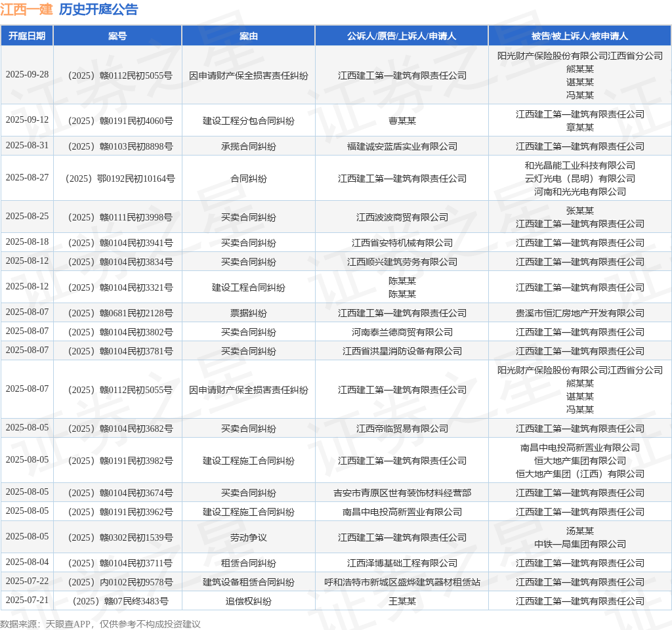This screenshot has height=630, width=672.
Task: Select case number (2025)赣0191民初4060号
Action: click(120, 121)
